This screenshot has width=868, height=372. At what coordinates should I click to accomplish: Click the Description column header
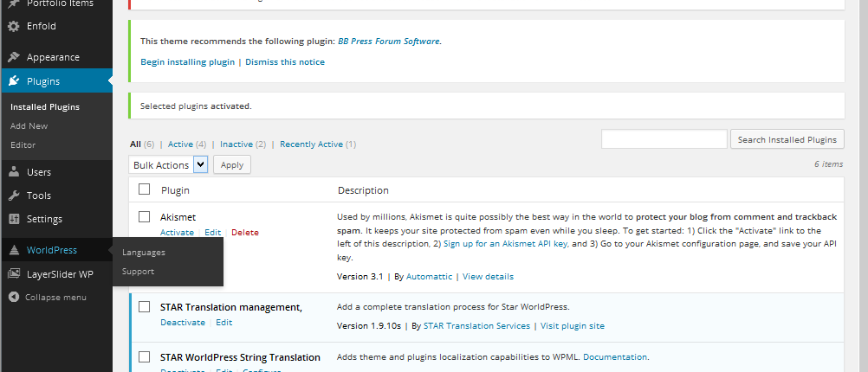(363, 190)
